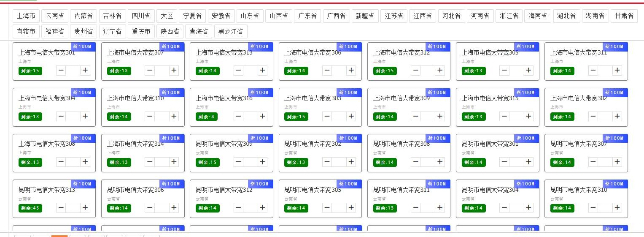Choose the 四川省 filter
Image resolution: width=644 pixels, height=237 pixels.
coord(141,16)
